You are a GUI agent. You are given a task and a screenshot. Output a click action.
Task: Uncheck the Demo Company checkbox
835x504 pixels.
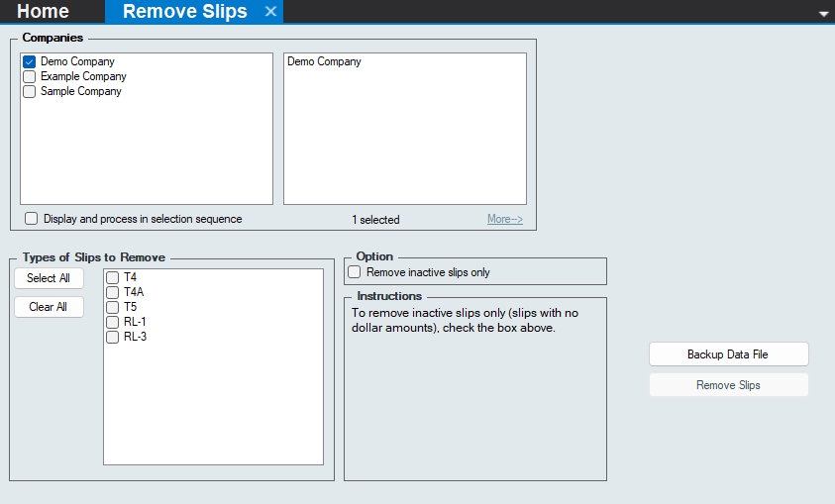point(30,61)
